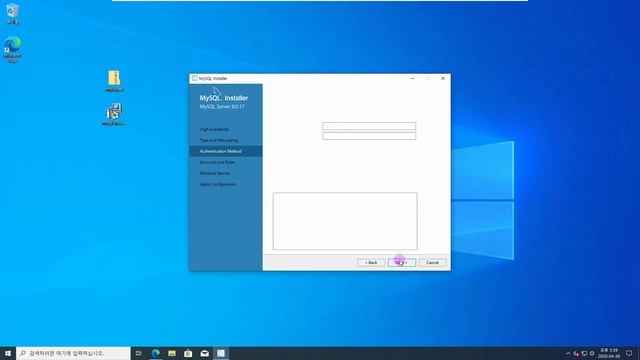Click the Cancel button
Image resolution: width=640 pixels, height=360 pixels.
pos(432,262)
